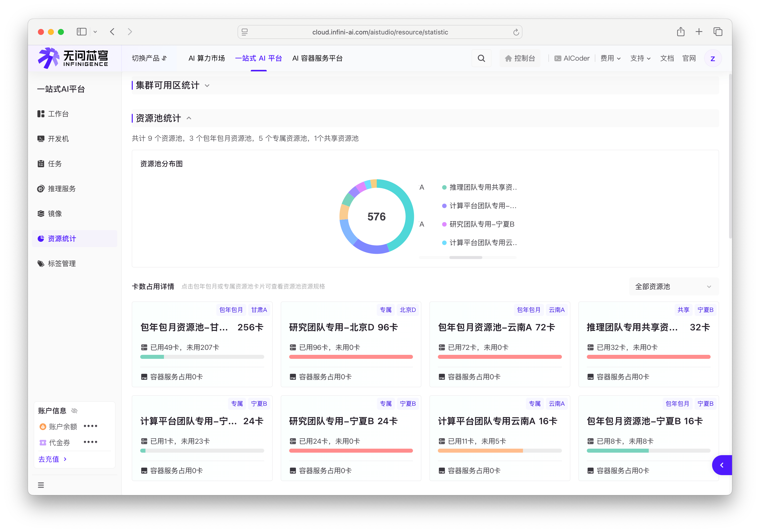Toggle 研究团队专用-宁夏B legend item

tap(482, 224)
